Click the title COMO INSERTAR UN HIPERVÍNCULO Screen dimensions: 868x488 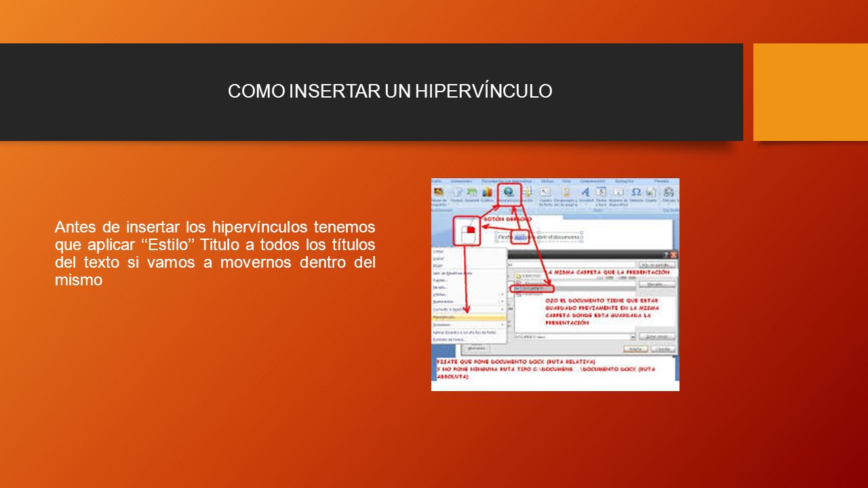(390, 91)
